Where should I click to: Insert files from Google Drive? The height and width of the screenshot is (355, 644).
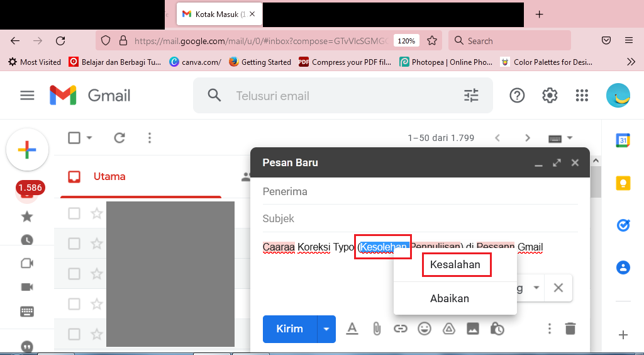tap(448, 329)
